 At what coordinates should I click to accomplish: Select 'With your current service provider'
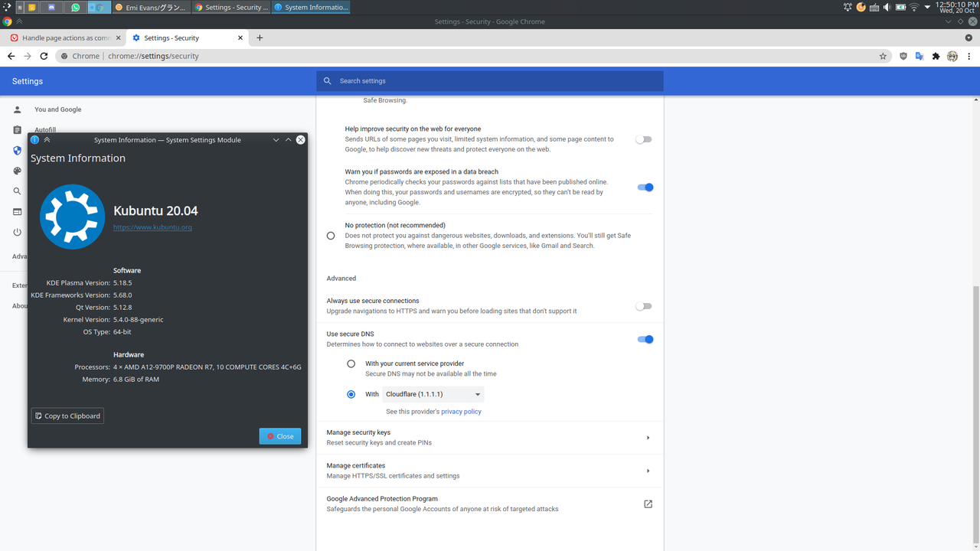tap(351, 364)
